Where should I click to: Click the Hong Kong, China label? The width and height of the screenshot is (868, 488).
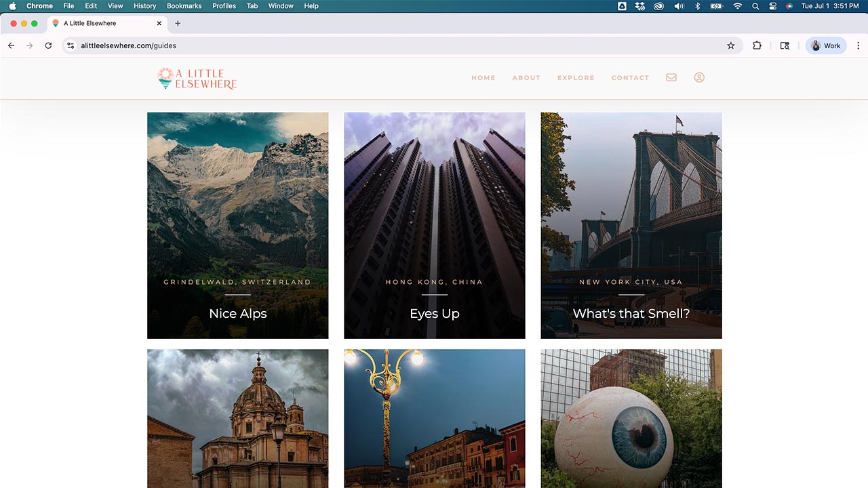(x=434, y=282)
